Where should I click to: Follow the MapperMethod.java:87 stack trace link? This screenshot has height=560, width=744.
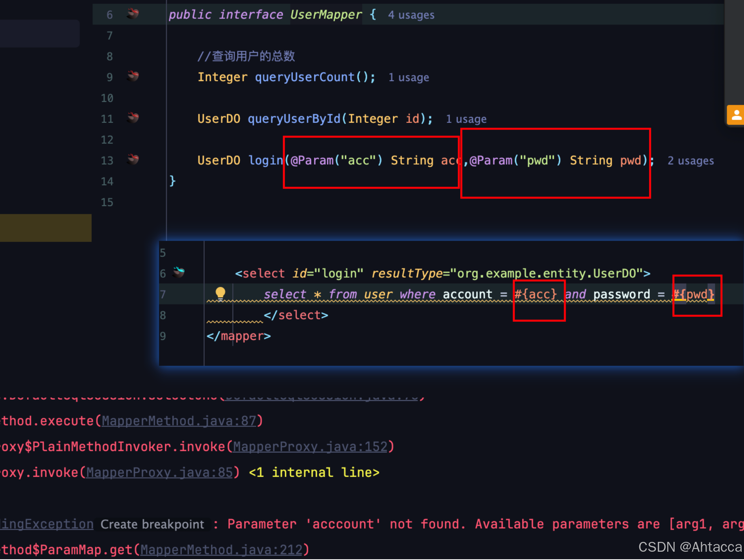click(179, 421)
